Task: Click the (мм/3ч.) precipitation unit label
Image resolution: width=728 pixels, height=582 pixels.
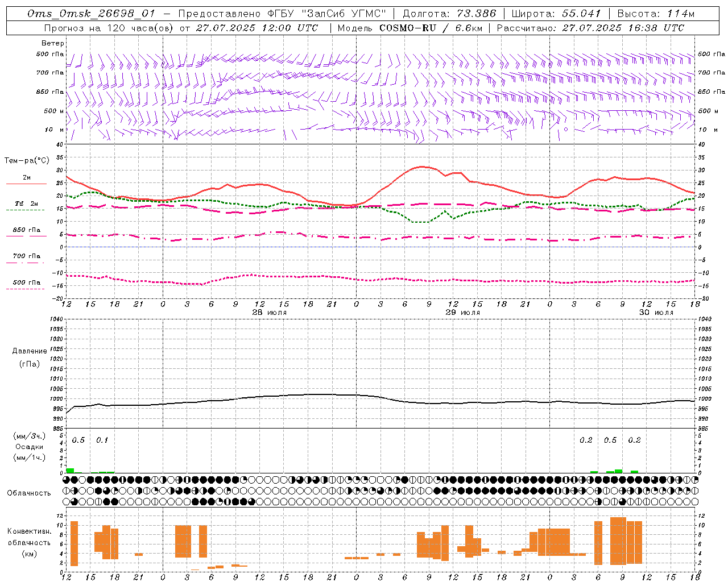Action: 30,436
